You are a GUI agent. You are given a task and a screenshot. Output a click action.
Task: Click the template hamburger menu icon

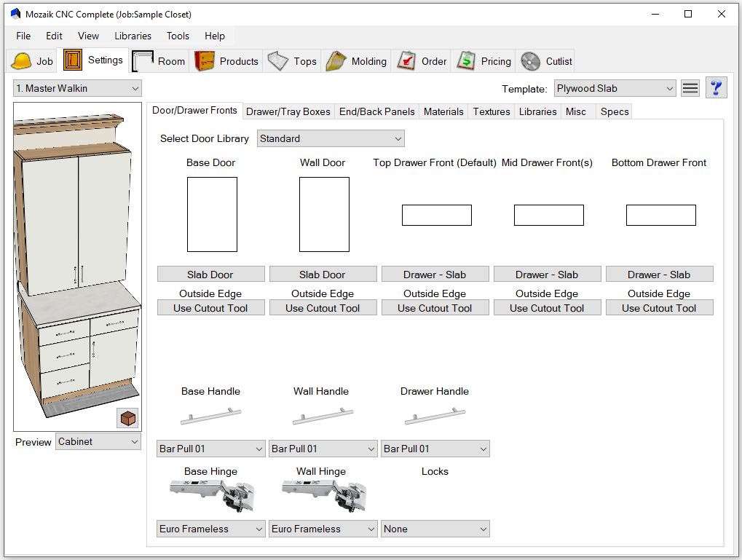[690, 88]
